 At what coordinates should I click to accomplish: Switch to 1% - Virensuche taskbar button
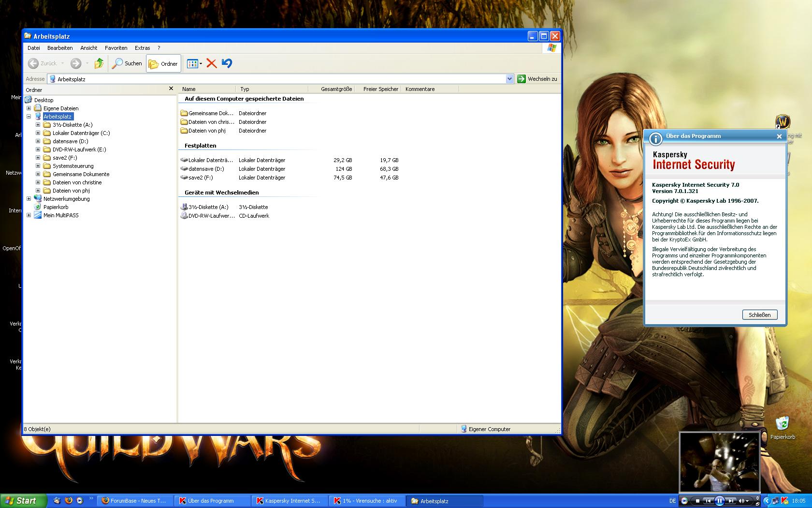point(366,501)
